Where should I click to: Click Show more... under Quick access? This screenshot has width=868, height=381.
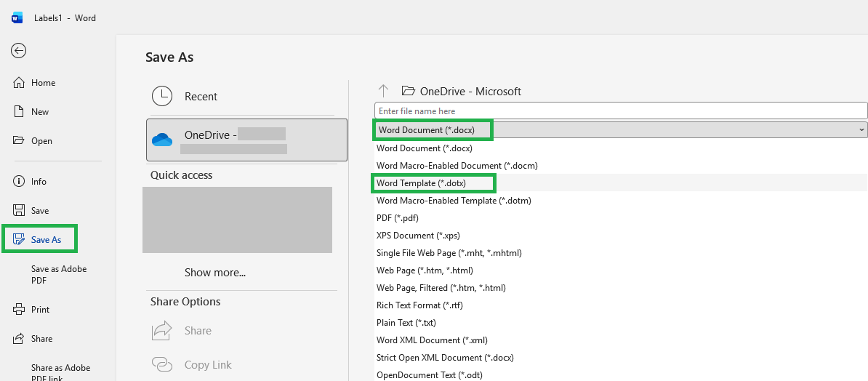[215, 273]
